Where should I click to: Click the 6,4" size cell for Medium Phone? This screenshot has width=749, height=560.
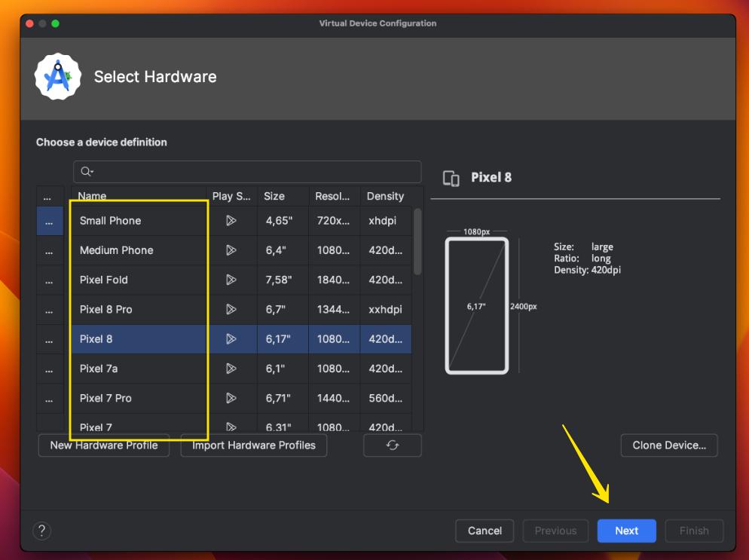point(283,250)
